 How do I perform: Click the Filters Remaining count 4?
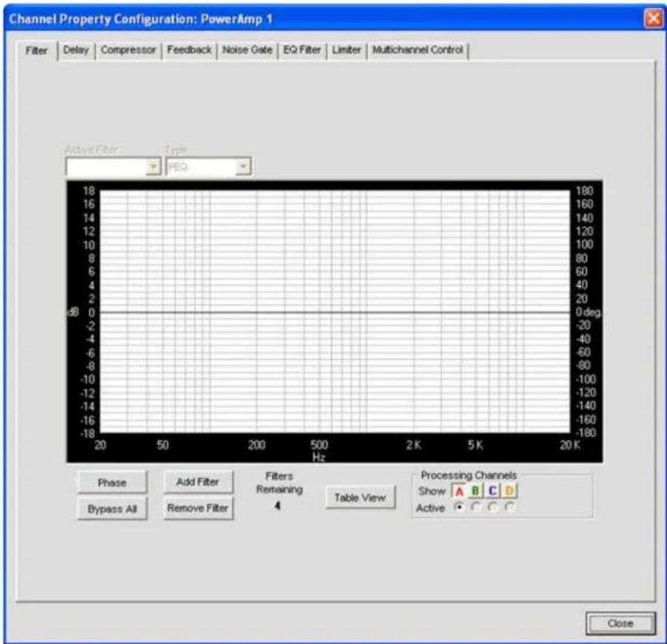[x=277, y=506]
